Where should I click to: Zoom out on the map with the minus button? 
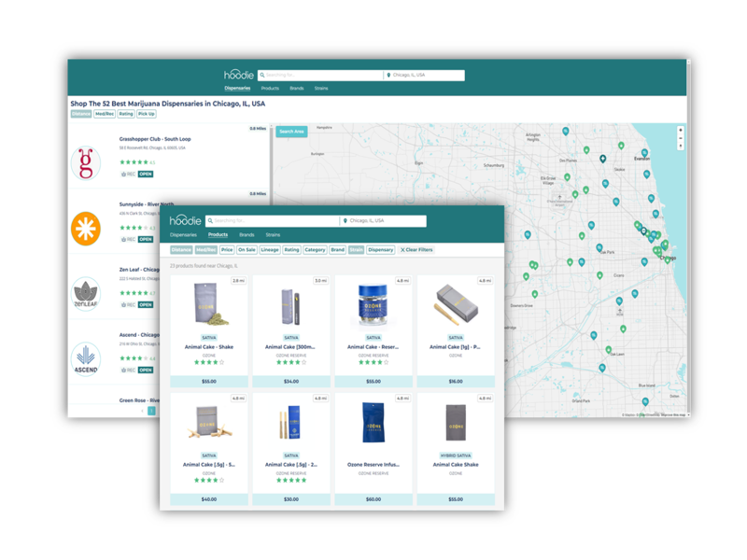coord(681,138)
